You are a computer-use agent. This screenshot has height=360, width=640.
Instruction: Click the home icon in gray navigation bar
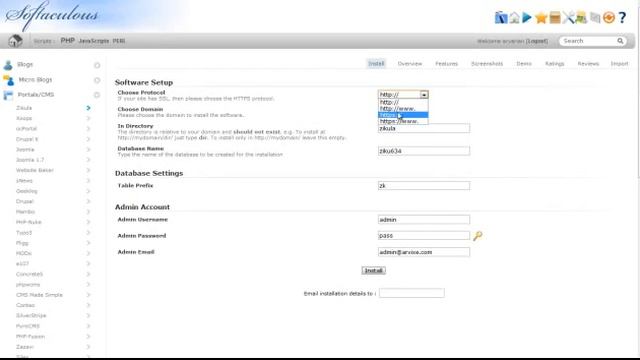[15, 41]
